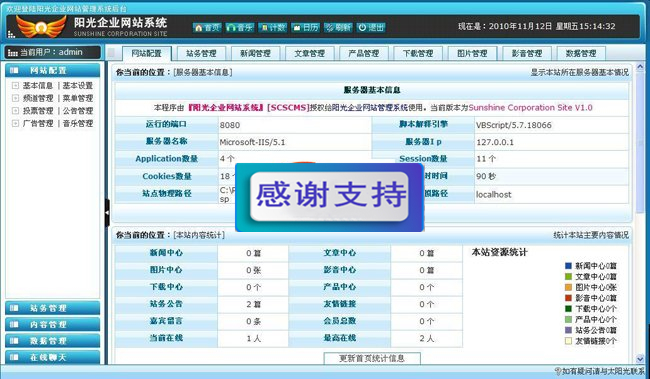The width and height of the screenshot is (650, 379).
Task: Click the icon beside 当前用户: admin
Action: tap(13, 53)
